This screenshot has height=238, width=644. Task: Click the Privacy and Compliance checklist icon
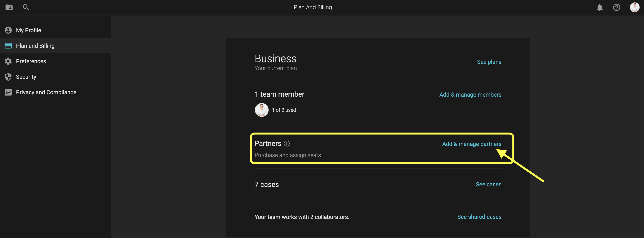point(8,92)
